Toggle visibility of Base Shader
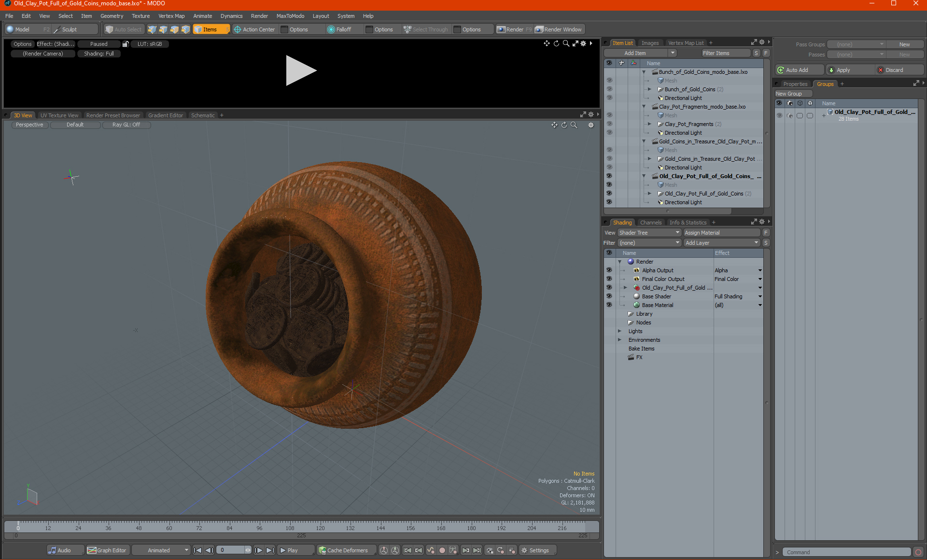This screenshot has width=927, height=560. [609, 296]
